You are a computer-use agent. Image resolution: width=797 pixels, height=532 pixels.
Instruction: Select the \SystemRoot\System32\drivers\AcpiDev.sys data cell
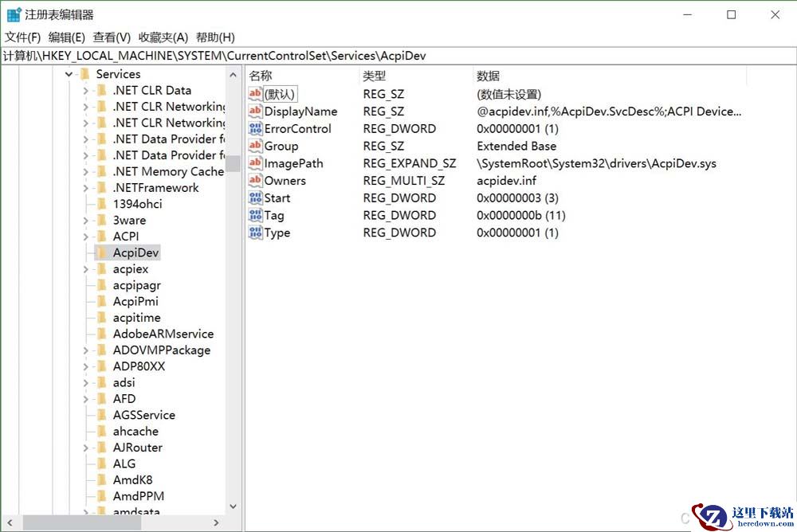click(596, 163)
